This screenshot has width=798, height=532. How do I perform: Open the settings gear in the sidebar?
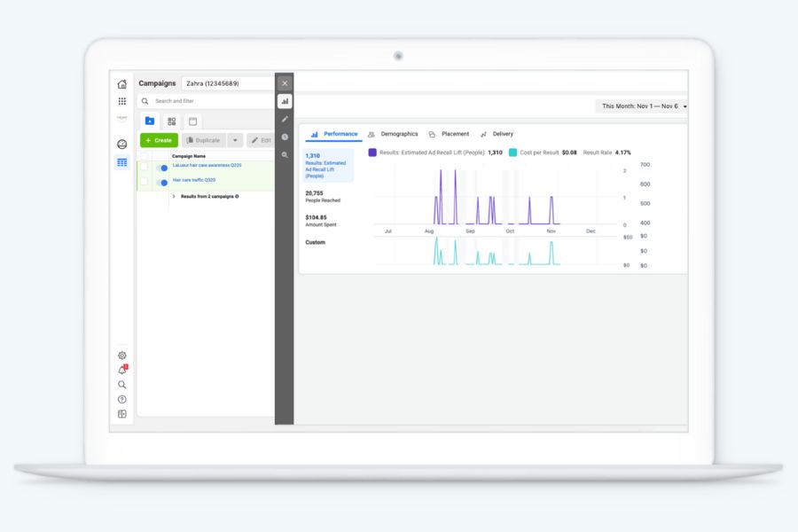click(x=122, y=356)
